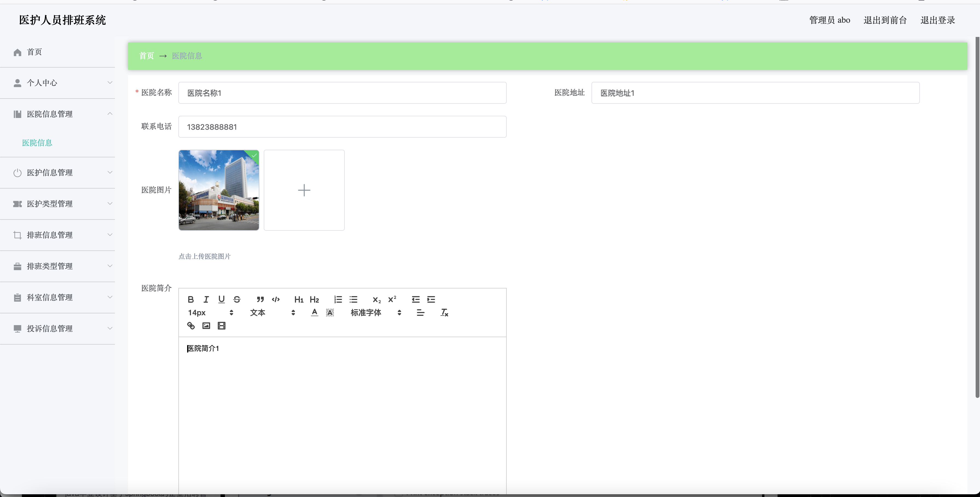This screenshot has width=980, height=497.
Task: Open the text alignment options
Action: (x=421, y=313)
